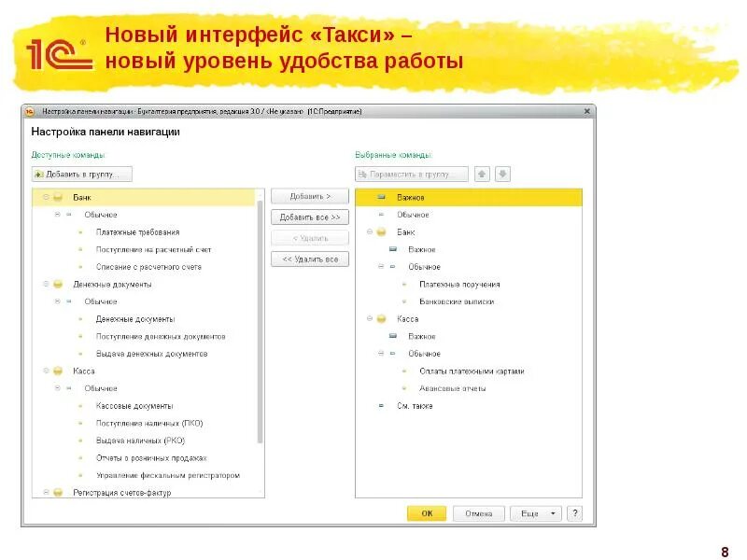Click the Переместить в группу button
Viewport: 747px width, 560px height.
point(412,175)
